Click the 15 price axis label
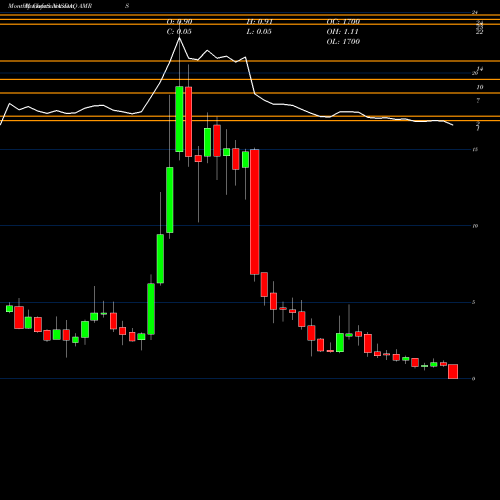This screenshot has width=500, height=500. [475, 149]
